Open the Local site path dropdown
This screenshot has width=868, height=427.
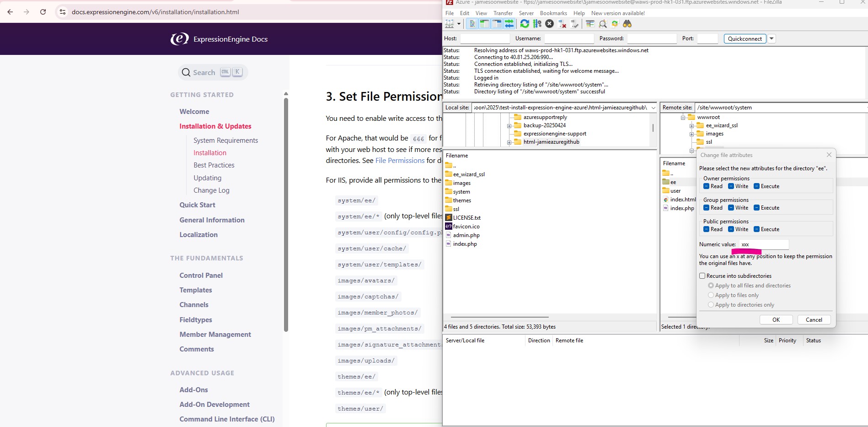tap(653, 108)
